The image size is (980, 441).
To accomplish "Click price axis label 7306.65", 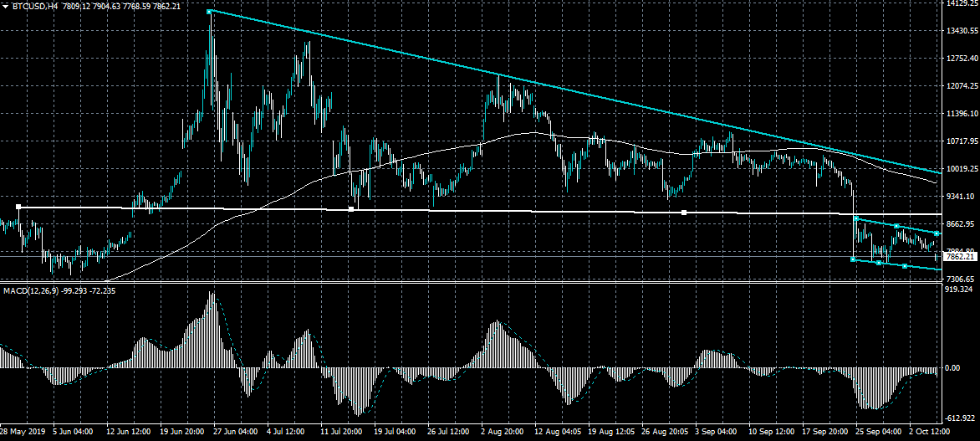I will (x=962, y=279).
